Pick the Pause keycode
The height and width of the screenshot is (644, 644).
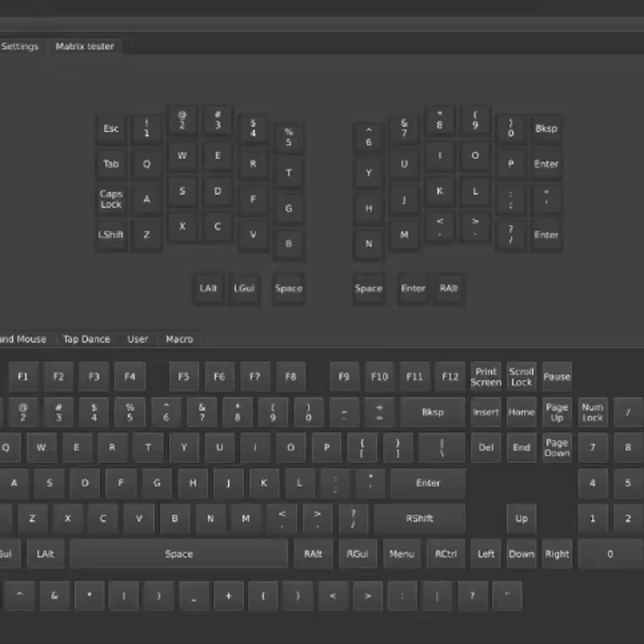point(557,377)
